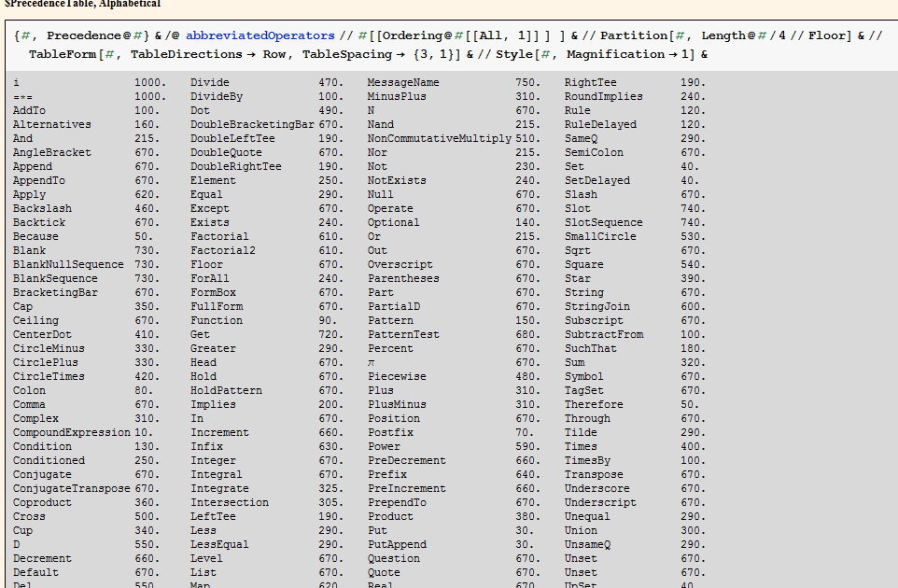The image size is (898, 588).
Task: Click the Increment operator entry
Action: (219, 432)
